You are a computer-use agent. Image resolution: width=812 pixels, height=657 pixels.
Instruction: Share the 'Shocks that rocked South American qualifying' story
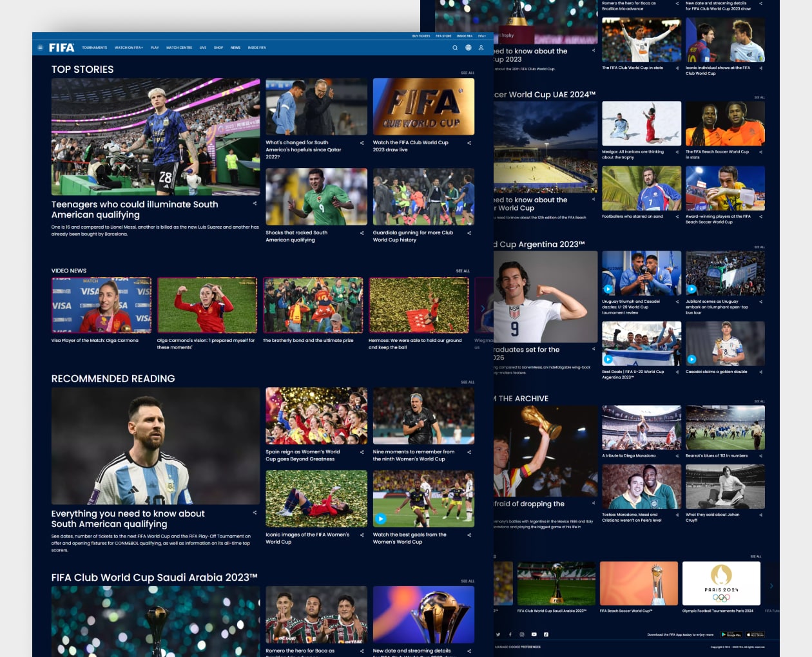362,233
